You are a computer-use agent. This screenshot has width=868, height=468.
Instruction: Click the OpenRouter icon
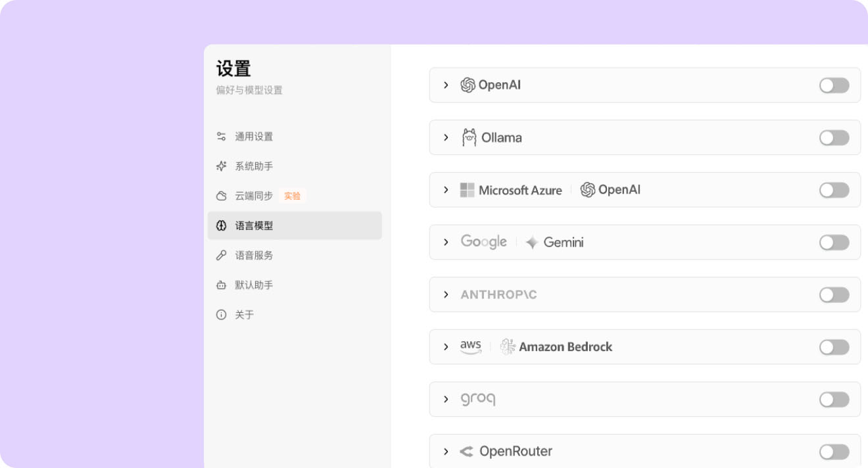(467, 451)
